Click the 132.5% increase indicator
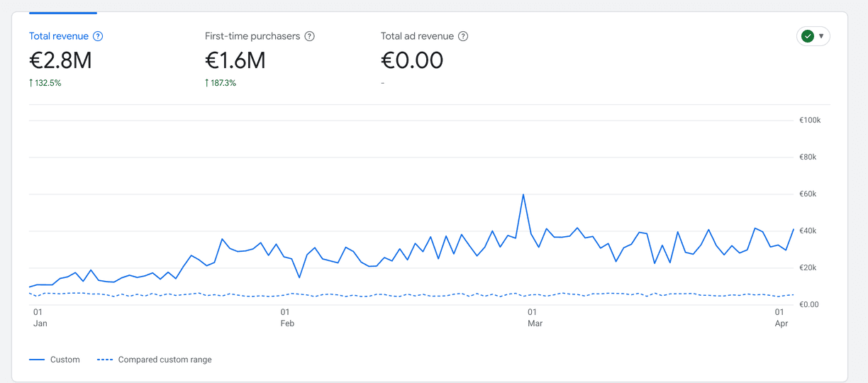The height and width of the screenshot is (383, 868). pyautogui.click(x=45, y=83)
